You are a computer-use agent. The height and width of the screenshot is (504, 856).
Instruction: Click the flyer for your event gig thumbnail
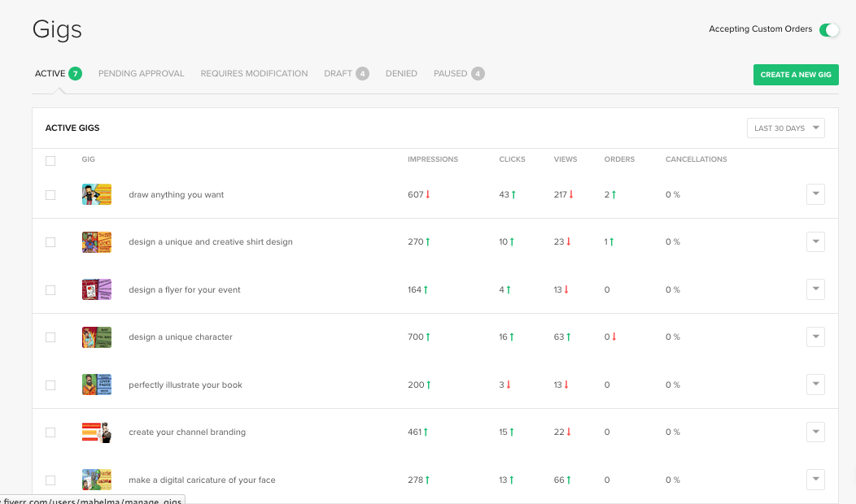(96, 289)
